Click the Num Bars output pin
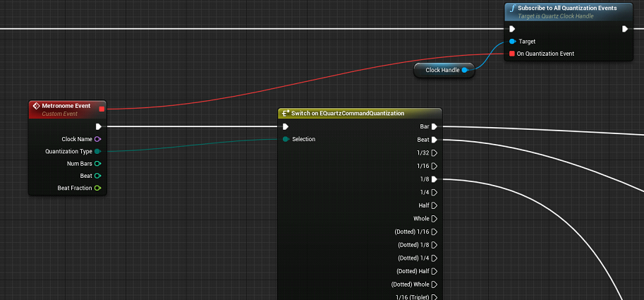 click(98, 164)
